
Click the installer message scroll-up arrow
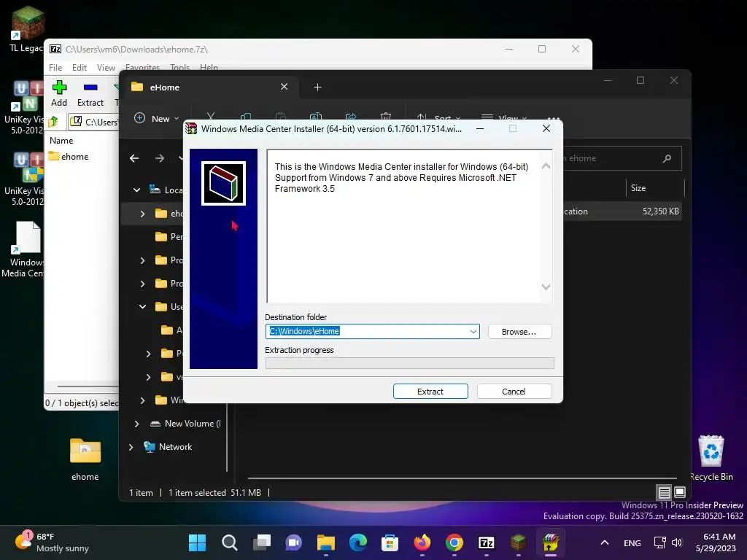click(546, 166)
